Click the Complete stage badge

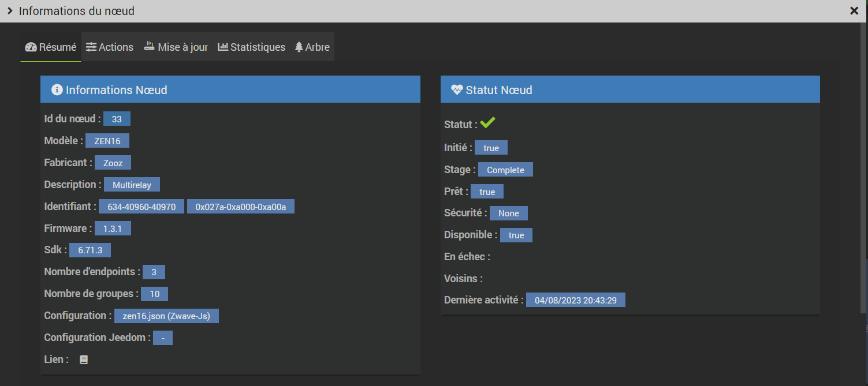coord(505,170)
